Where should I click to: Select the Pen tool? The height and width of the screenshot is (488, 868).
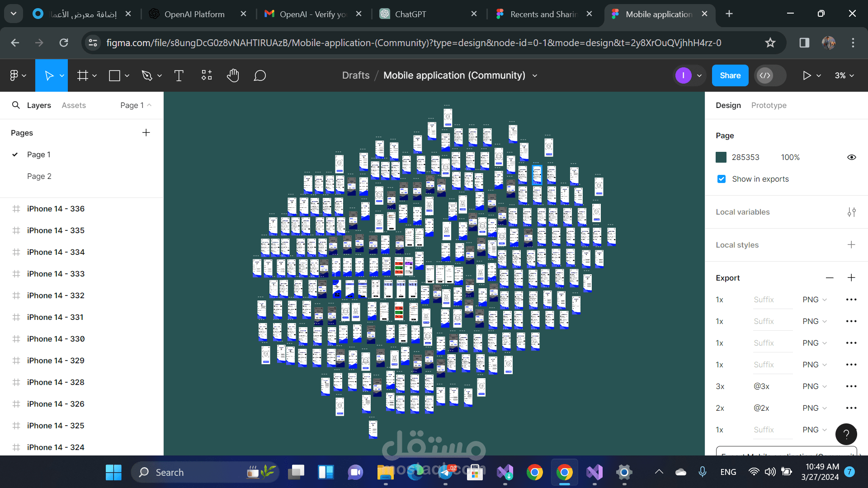[x=147, y=75]
